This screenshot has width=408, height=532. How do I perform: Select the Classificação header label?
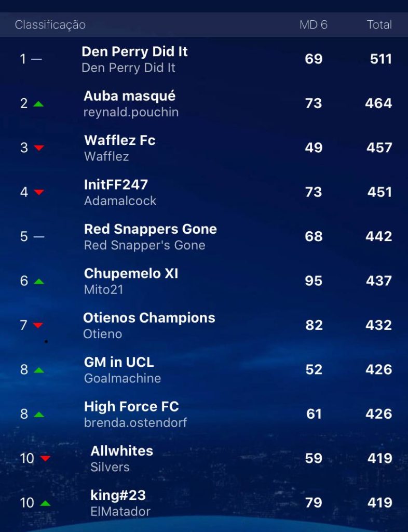[x=50, y=25]
